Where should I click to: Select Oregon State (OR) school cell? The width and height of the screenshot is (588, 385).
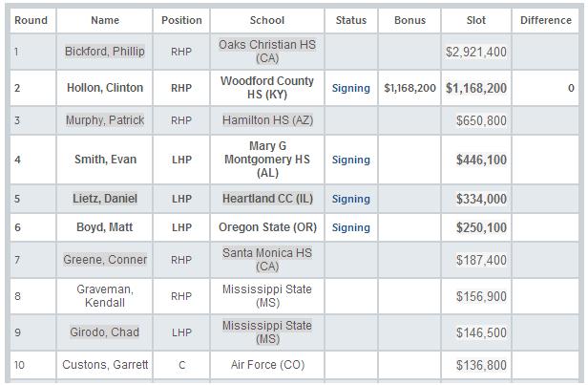pyautogui.click(x=267, y=227)
